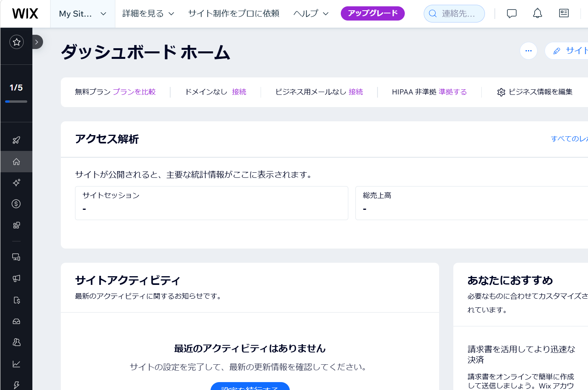Click the ドメインなし text

click(x=206, y=92)
